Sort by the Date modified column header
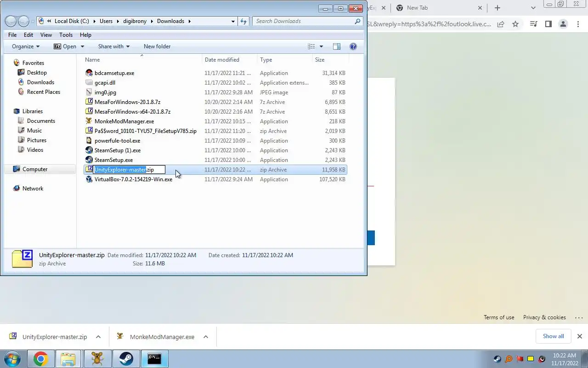The image size is (588, 368). [229, 60]
